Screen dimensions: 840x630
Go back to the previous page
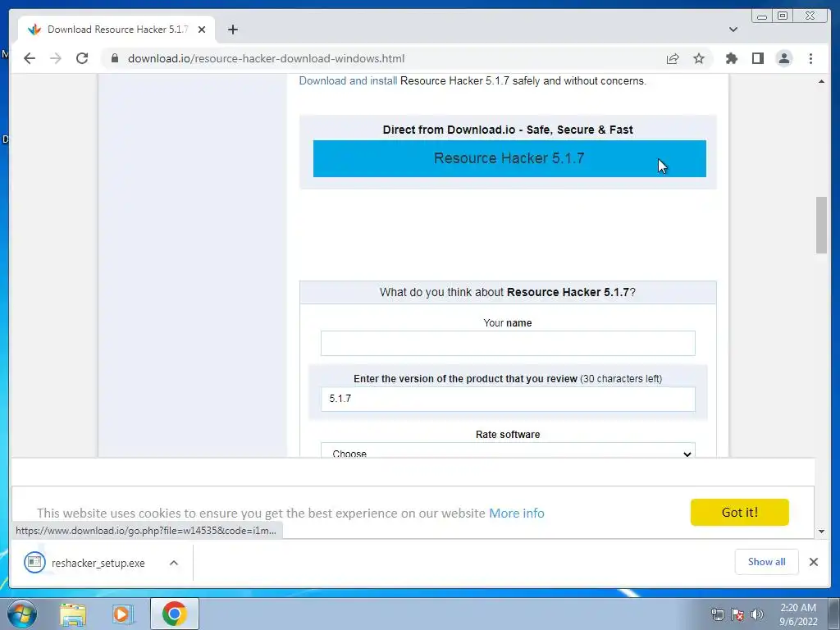[x=30, y=58]
